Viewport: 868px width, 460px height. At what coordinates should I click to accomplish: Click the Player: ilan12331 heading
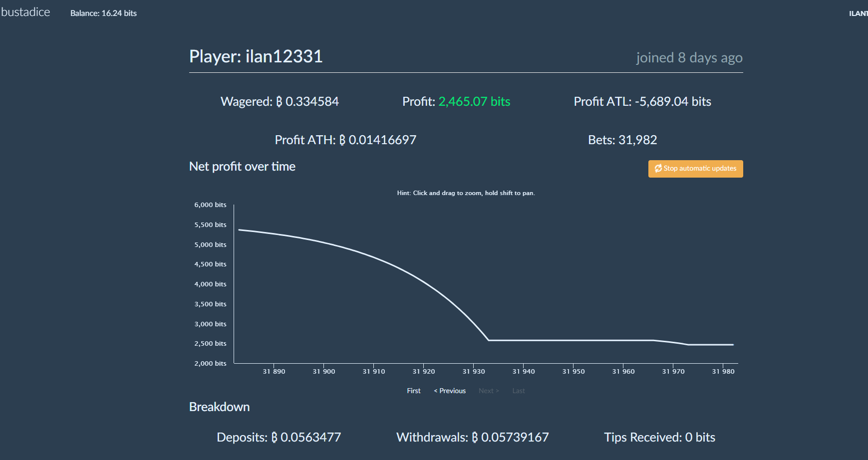tap(256, 56)
